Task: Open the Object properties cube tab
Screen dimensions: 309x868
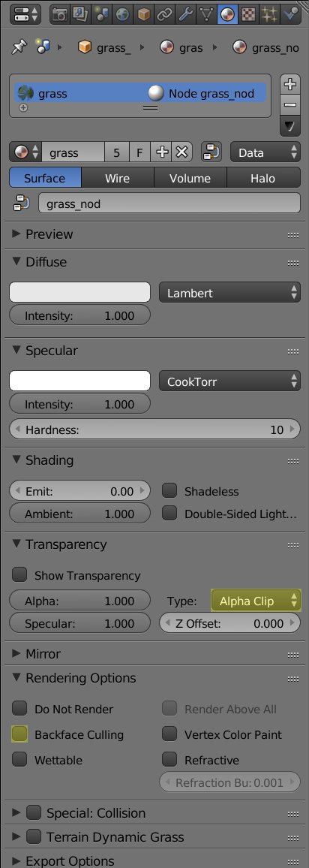Action: 144,14
